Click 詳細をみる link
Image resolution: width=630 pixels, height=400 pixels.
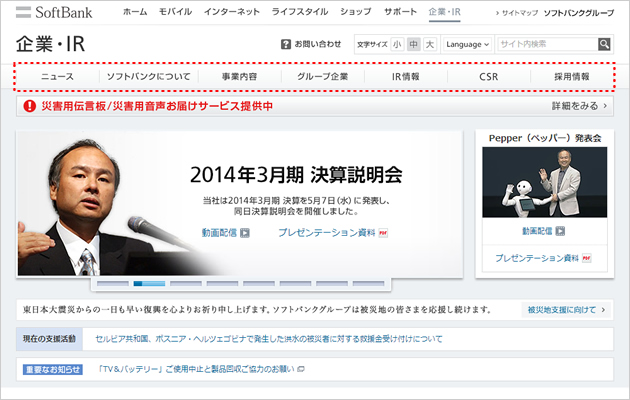[575, 106]
